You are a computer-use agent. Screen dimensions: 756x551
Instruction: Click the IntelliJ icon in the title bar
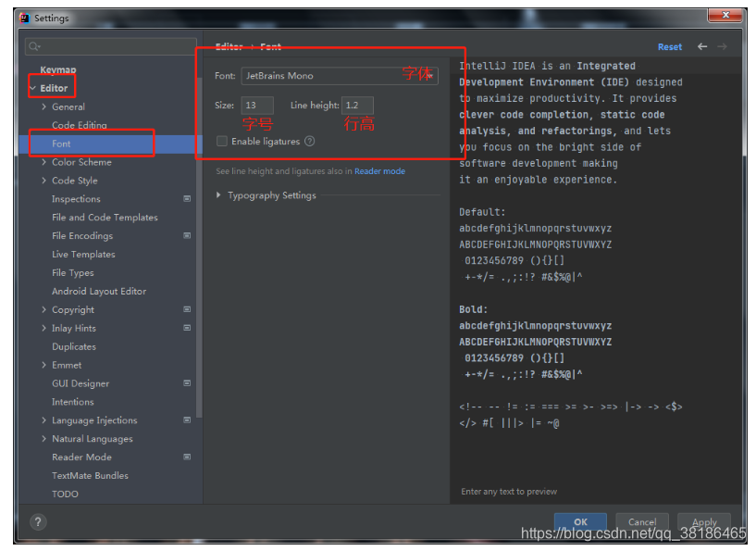(x=24, y=18)
